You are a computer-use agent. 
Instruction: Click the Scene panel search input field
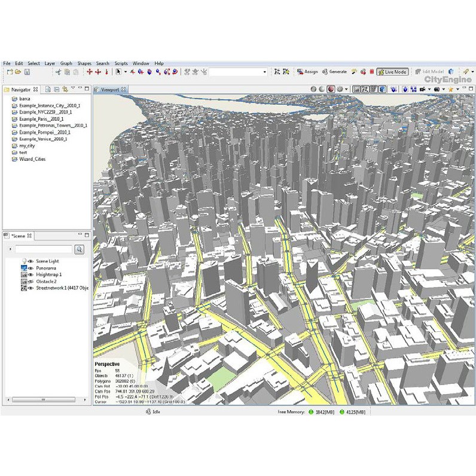44,249
